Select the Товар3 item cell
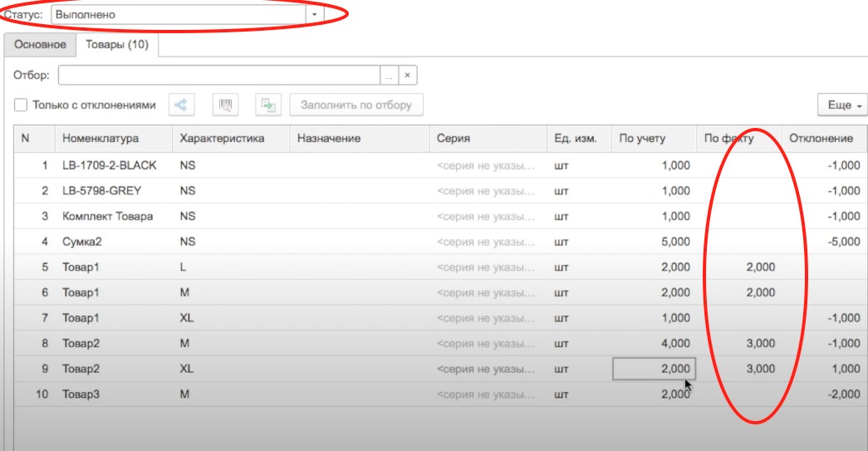This screenshot has height=451, width=868. (114, 395)
